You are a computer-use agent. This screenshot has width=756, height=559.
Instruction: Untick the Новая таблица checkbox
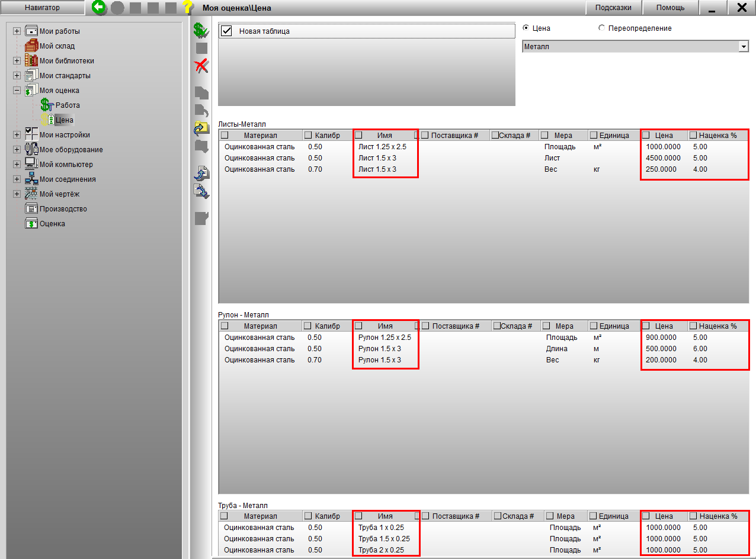tap(226, 31)
